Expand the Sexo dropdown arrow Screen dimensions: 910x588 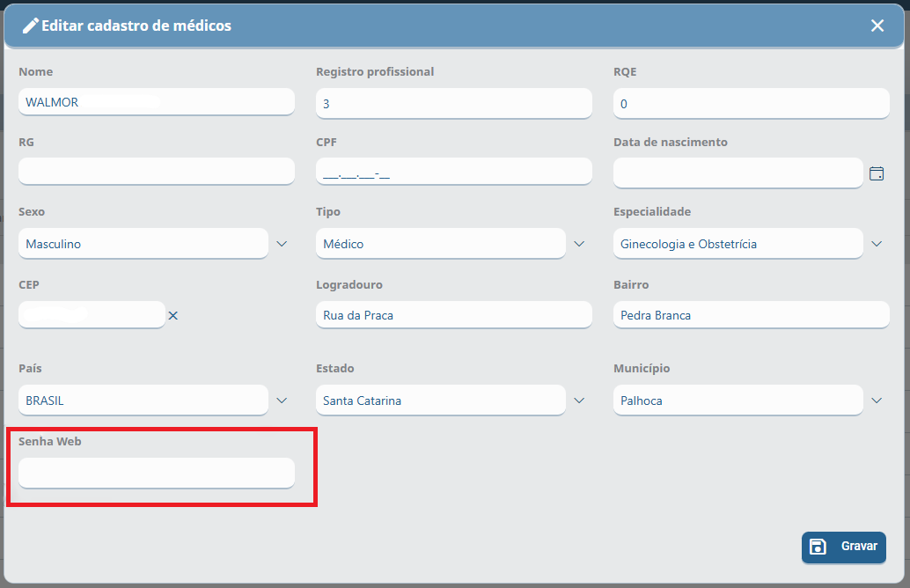pos(282,244)
